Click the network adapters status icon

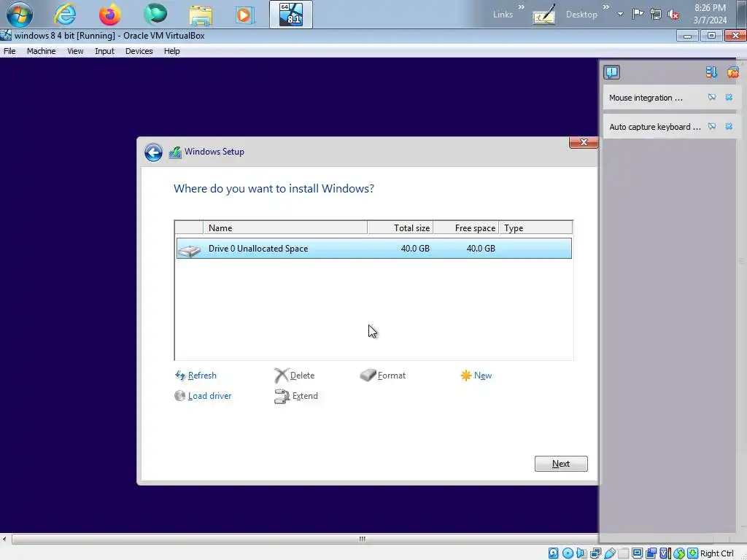[x=595, y=553]
